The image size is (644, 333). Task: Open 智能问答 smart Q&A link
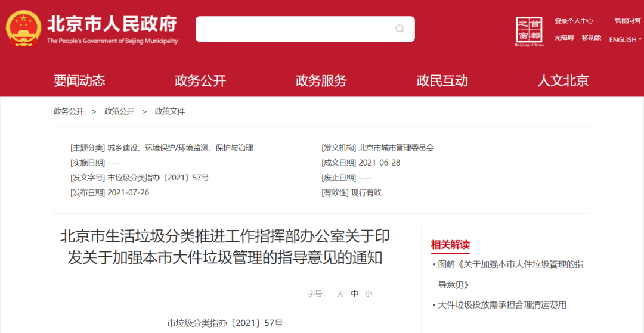coord(627,21)
